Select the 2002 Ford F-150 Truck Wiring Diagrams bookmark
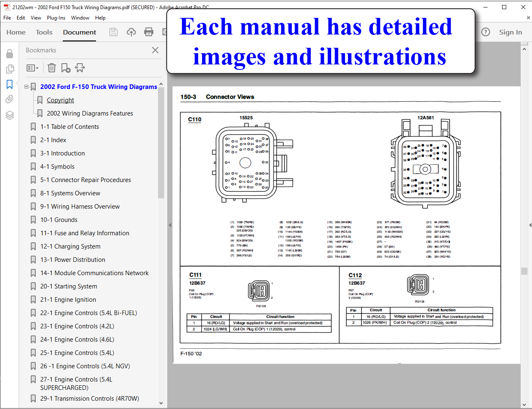 pos(99,87)
